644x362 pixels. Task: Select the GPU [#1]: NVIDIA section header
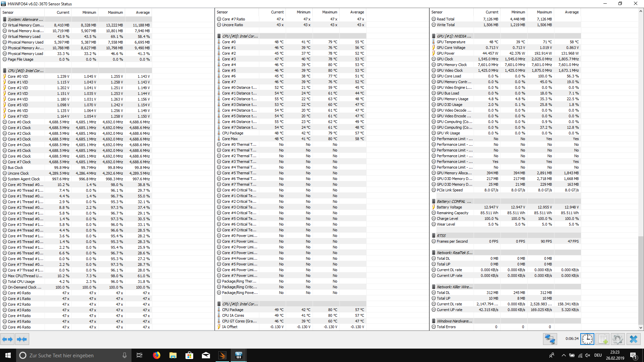tap(453, 36)
